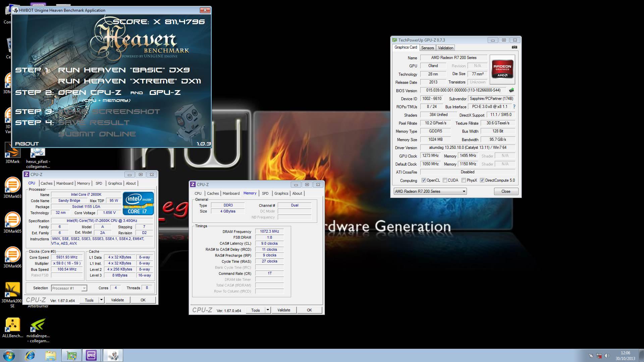
Task: Open the About tab in CPU-Z CPU window
Action: pos(131,183)
